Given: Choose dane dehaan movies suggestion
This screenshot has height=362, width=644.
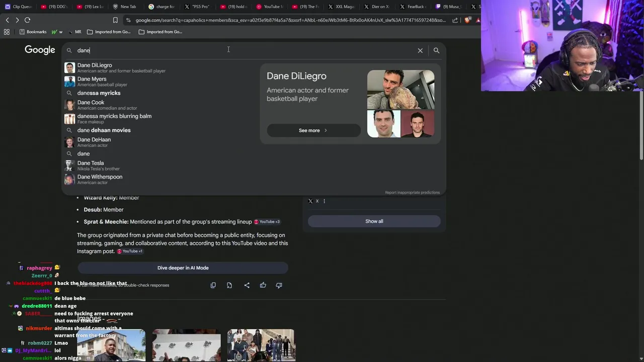Looking at the screenshot, I should [x=161, y=130].
